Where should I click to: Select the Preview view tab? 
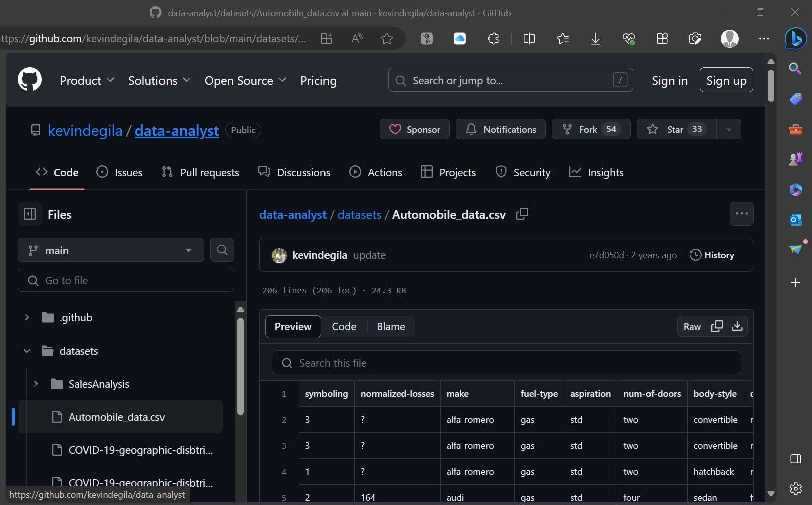pos(293,326)
